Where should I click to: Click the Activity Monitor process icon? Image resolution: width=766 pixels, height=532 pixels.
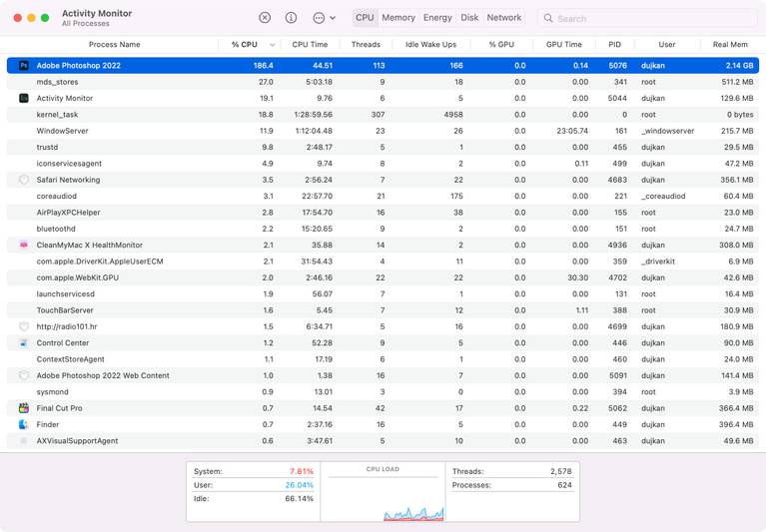(x=24, y=99)
